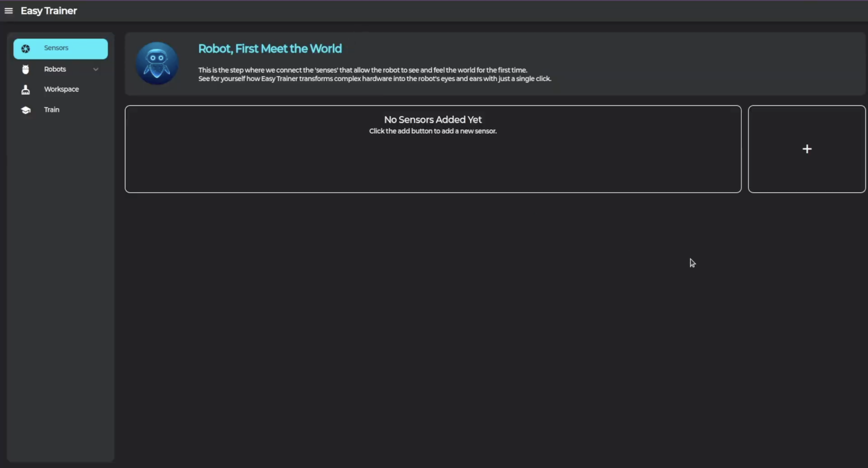Click the Easy Trainer app title
868x468 pixels.
pyautogui.click(x=49, y=11)
